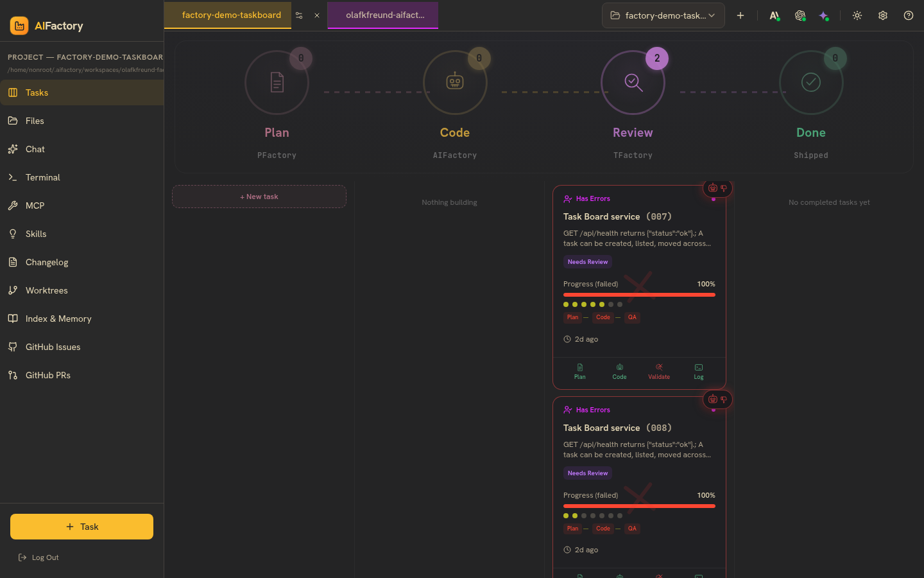The height and width of the screenshot is (578, 924).
Task: Click the red progress bar on task 007
Action: [x=639, y=295]
